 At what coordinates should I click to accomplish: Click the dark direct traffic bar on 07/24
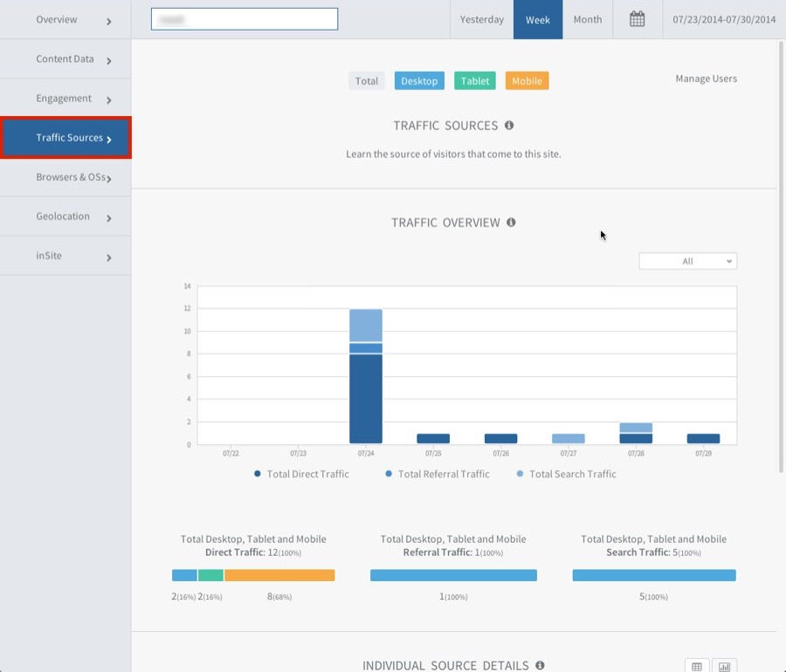tap(365, 399)
